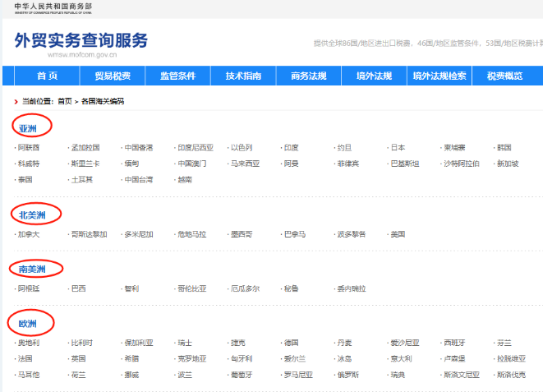Choose 新加坡 under Asia
Viewport: 543px width, 392px height.
tap(507, 164)
